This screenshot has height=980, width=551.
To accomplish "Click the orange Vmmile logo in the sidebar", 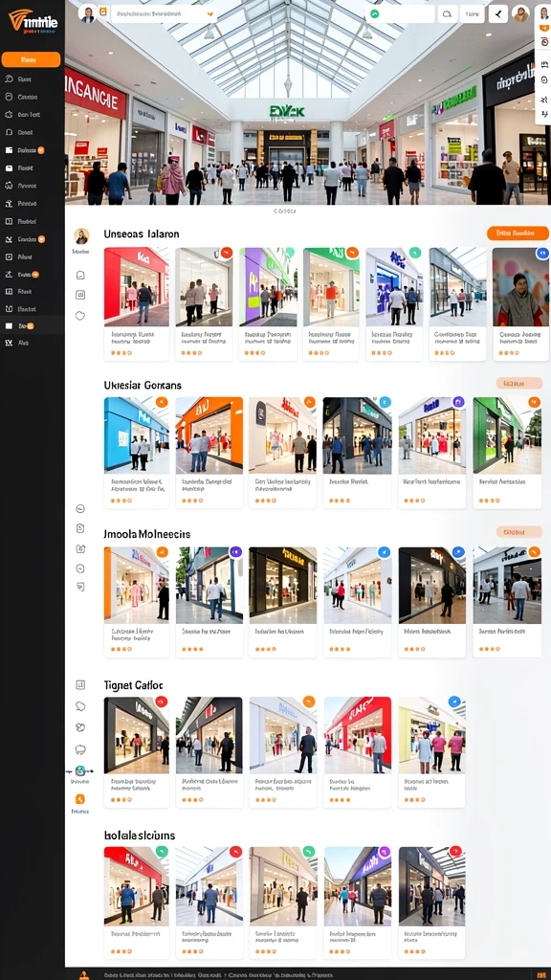I will (33, 23).
